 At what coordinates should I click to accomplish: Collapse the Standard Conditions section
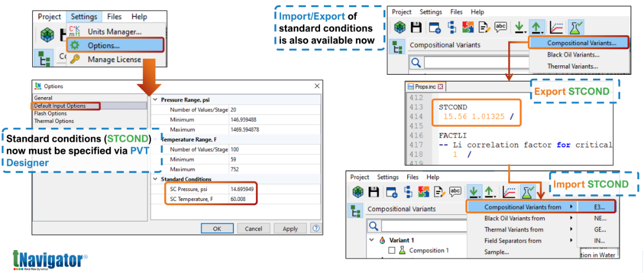pos(155,179)
